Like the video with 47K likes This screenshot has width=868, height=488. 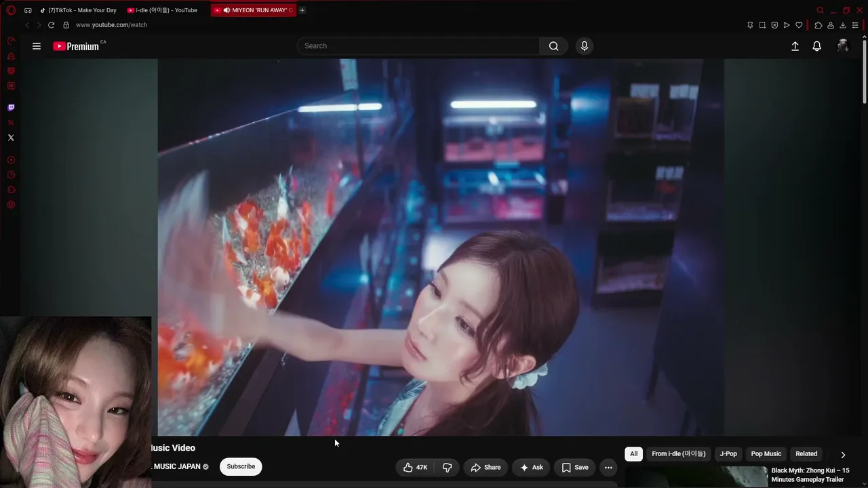[415, 467]
